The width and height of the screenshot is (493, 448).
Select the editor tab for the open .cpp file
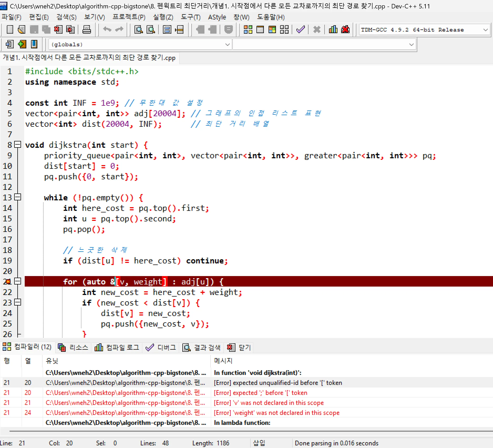89,58
